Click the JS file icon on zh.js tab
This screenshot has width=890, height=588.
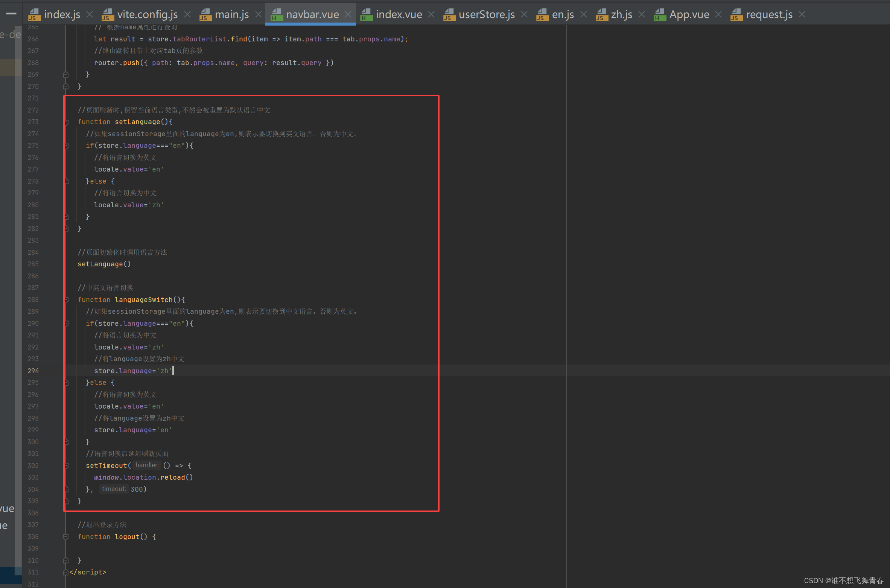(x=602, y=15)
